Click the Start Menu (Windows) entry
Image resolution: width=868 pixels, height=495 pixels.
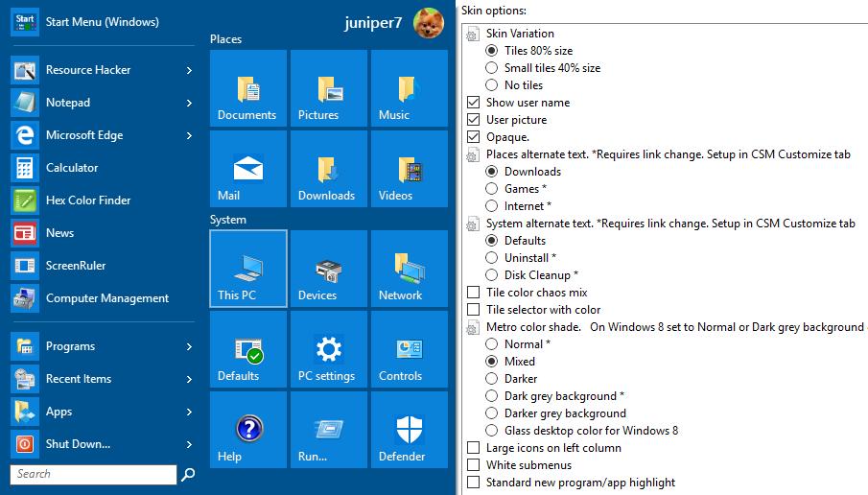point(103,22)
